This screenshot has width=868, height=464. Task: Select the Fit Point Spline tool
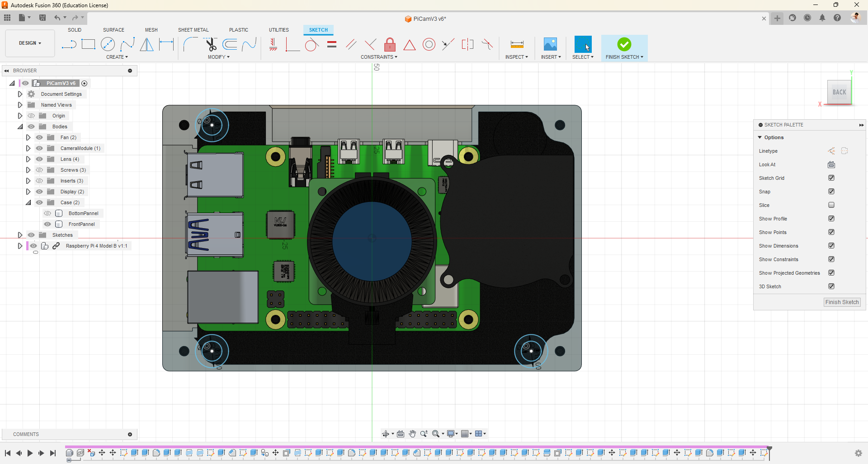point(127,44)
